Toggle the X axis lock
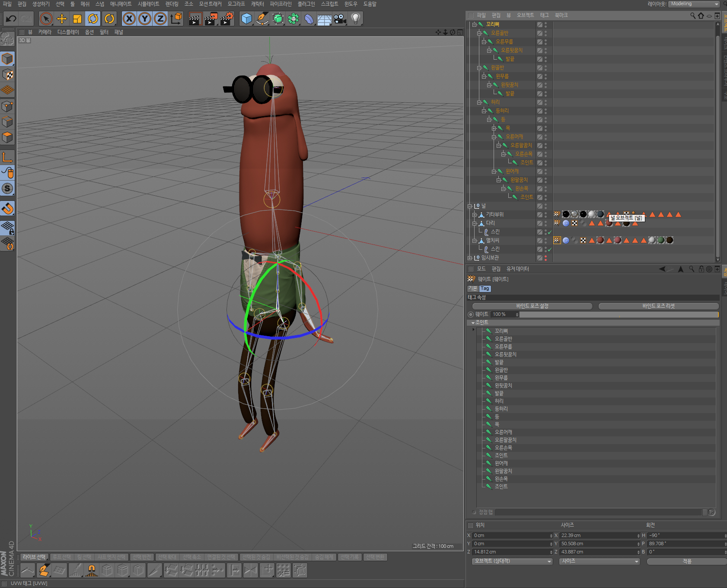This screenshot has height=588, width=727. (x=129, y=19)
